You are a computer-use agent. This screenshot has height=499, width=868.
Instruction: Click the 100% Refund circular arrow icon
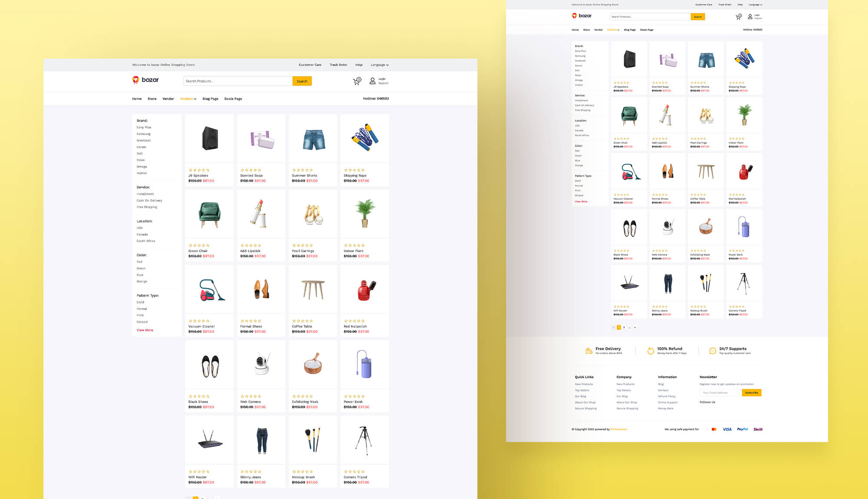coord(651,351)
